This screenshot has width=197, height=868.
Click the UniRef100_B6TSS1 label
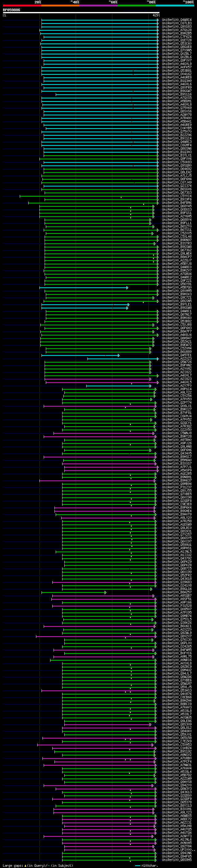tap(177, 230)
